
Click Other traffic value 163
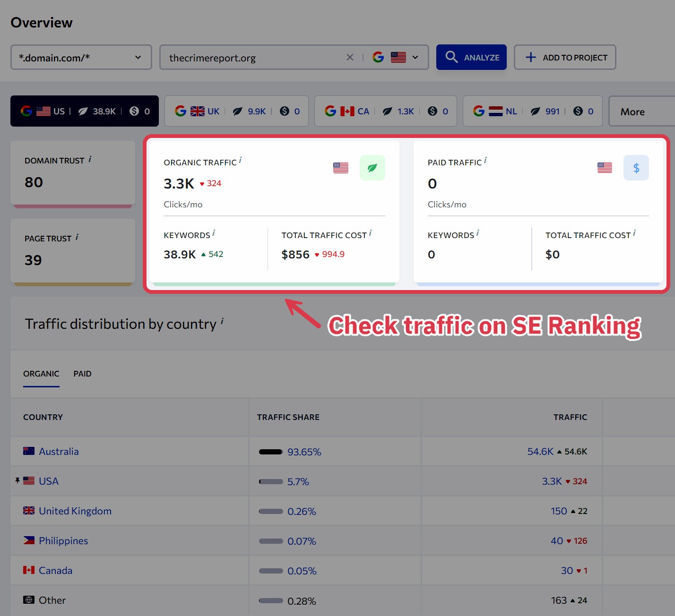559,600
